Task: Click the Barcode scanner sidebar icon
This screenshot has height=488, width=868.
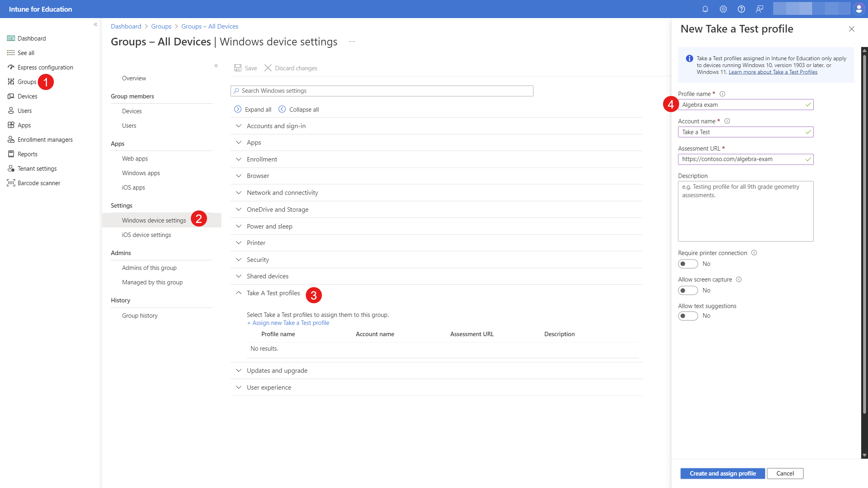Action: [x=11, y=183]
